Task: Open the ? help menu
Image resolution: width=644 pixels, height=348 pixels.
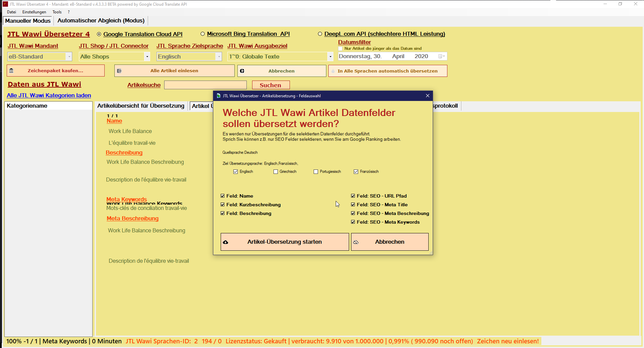Action: [69, 12]
